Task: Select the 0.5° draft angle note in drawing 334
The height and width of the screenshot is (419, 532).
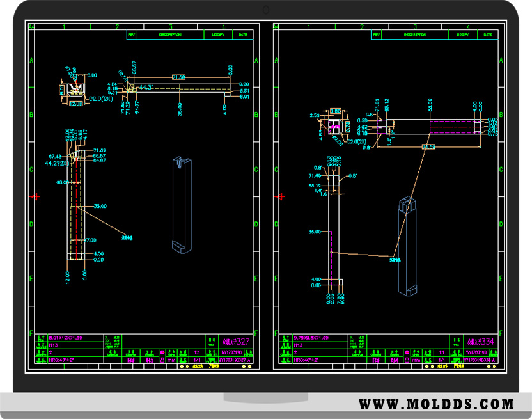Action: 353,176
